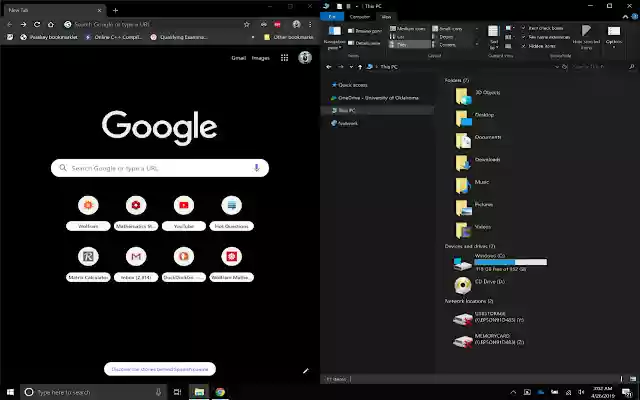Image resolution: width=640 pixels, height=400 pixels.
Task: Toggle File name extensions checkbox
Action: [x=545, y=37]
